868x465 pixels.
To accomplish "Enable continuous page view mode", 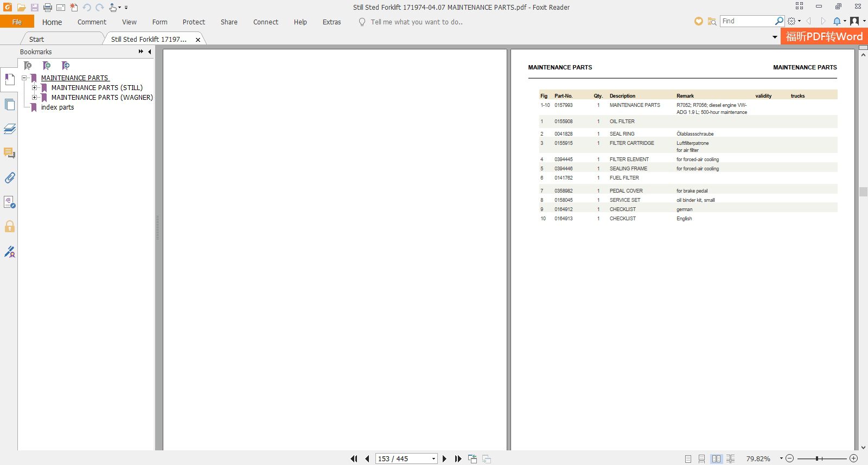I will (x=702, y=459).
